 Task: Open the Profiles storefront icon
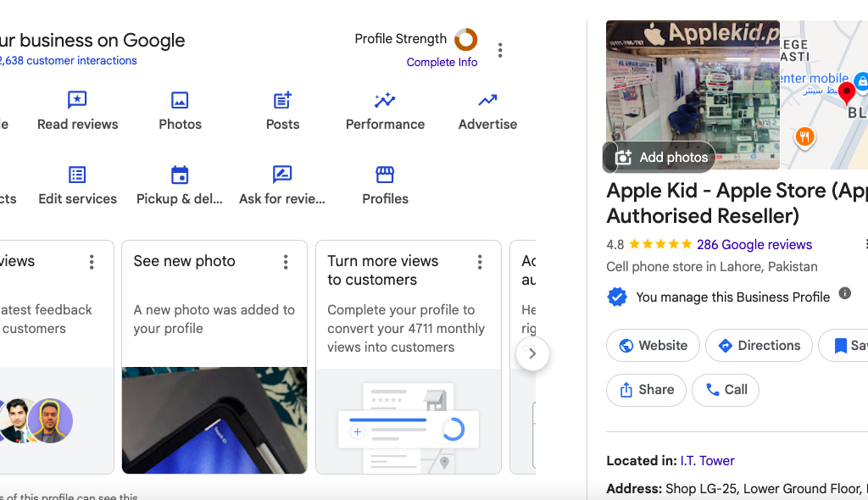click(x=385, y=175)
